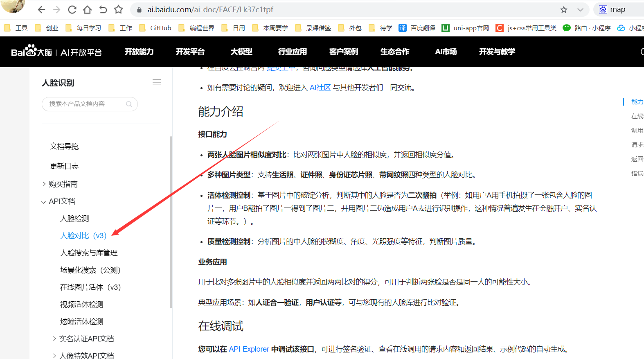The image size is (644, 359).
Task: Open 炫瞳活体检测 doc page
Action: tap(82, 322)
